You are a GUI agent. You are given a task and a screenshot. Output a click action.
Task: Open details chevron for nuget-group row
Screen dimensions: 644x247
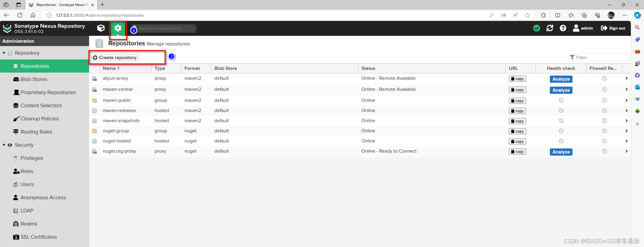(x=626, y=131)
